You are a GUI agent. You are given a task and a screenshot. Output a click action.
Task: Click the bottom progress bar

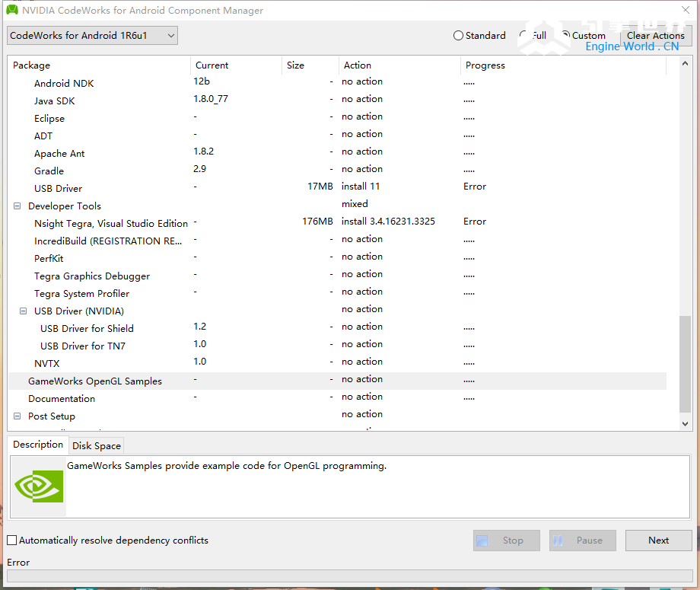pos(349,576)
